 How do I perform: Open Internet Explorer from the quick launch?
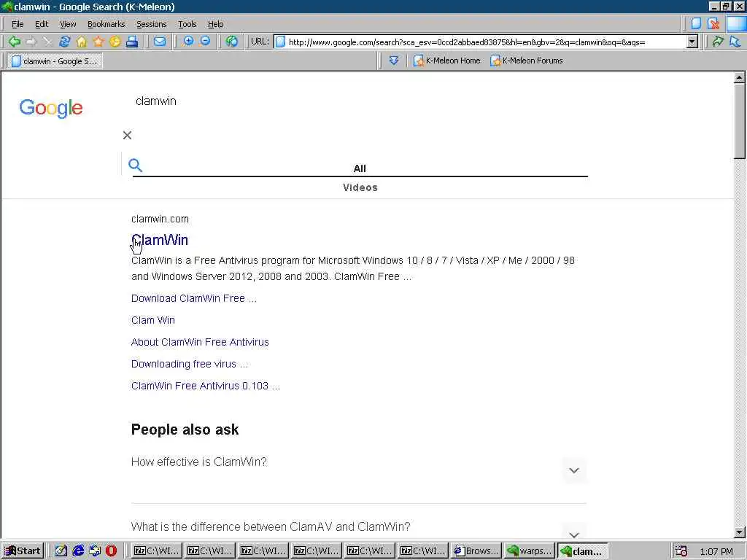[78, 551]
